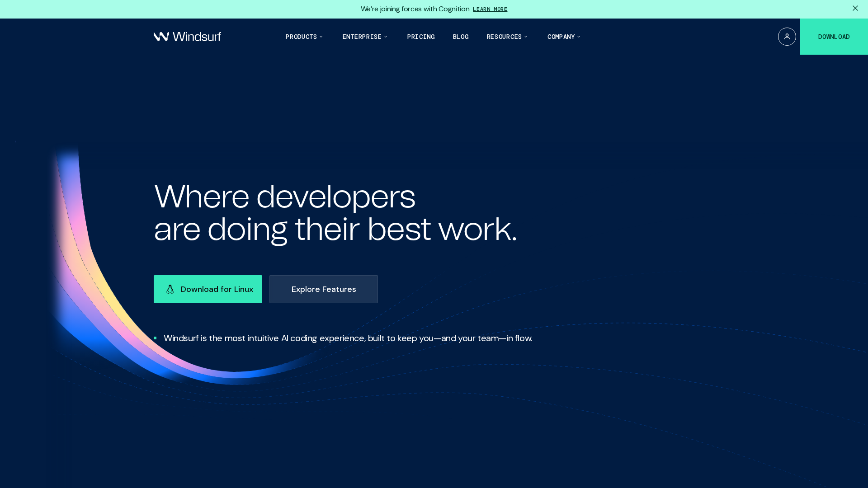The width and height of the screenshot is (868, 488).
Task: Expand the chevron beside Enterprise
Action: (x=386, y=37)
